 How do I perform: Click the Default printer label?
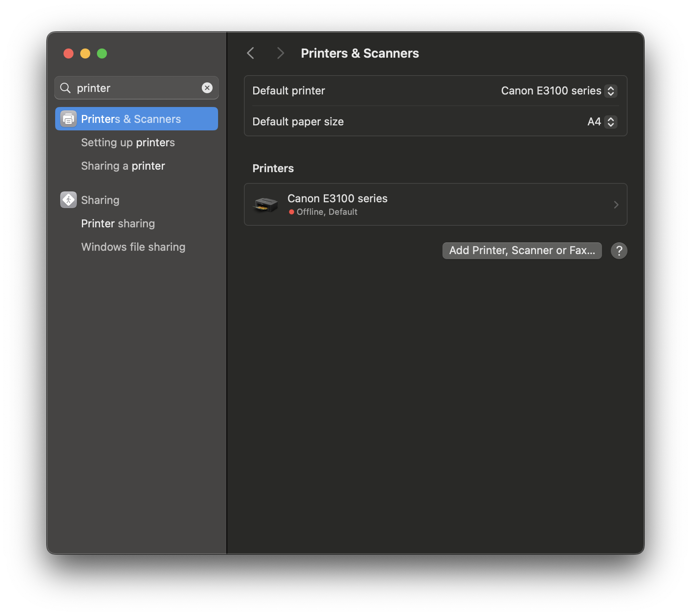(x=289, y=91)
